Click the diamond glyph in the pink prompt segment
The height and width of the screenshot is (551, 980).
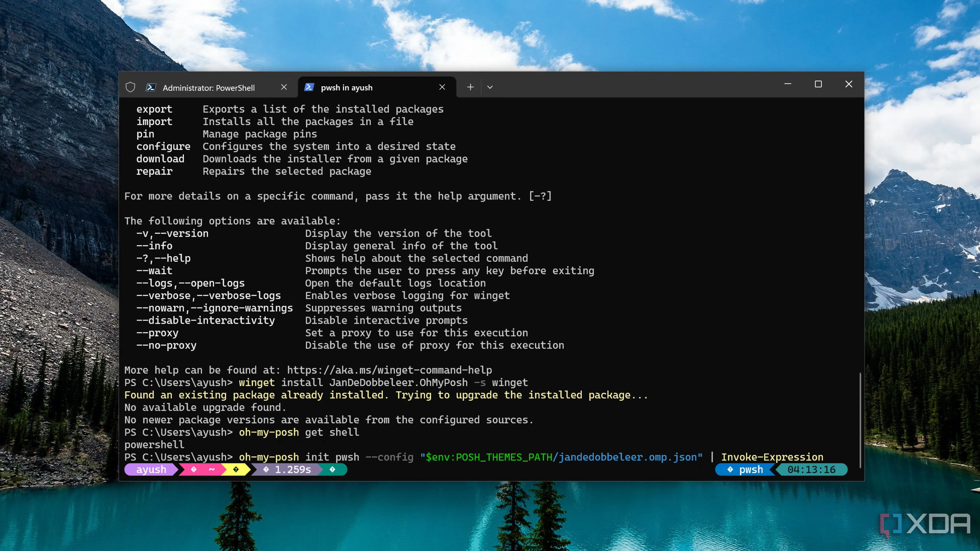coord(193,470)
